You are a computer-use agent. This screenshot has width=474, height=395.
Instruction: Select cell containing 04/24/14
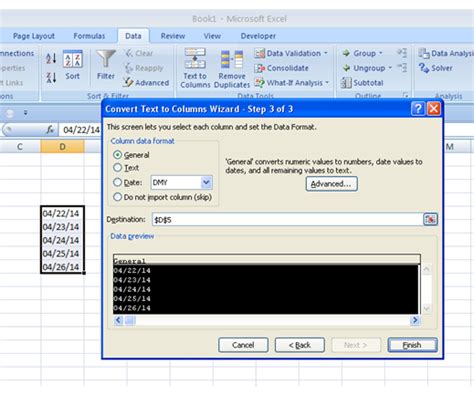[62, 240]
